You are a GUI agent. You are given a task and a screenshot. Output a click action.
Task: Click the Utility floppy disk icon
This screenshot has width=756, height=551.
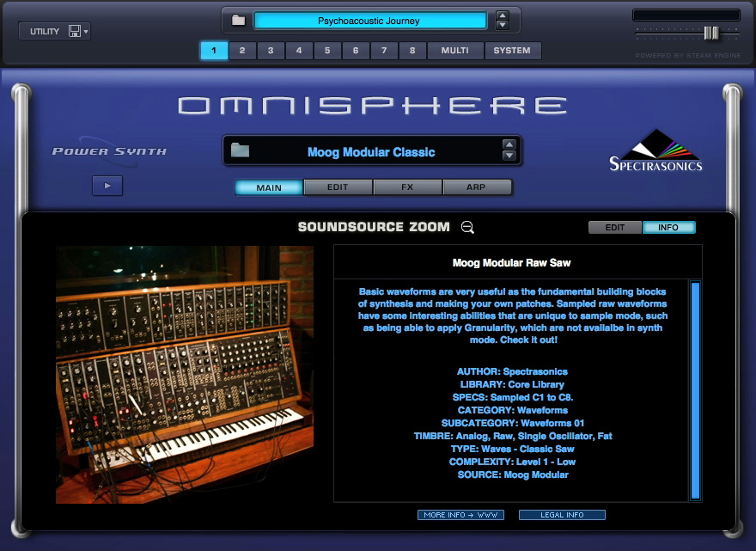coord(75,31)
